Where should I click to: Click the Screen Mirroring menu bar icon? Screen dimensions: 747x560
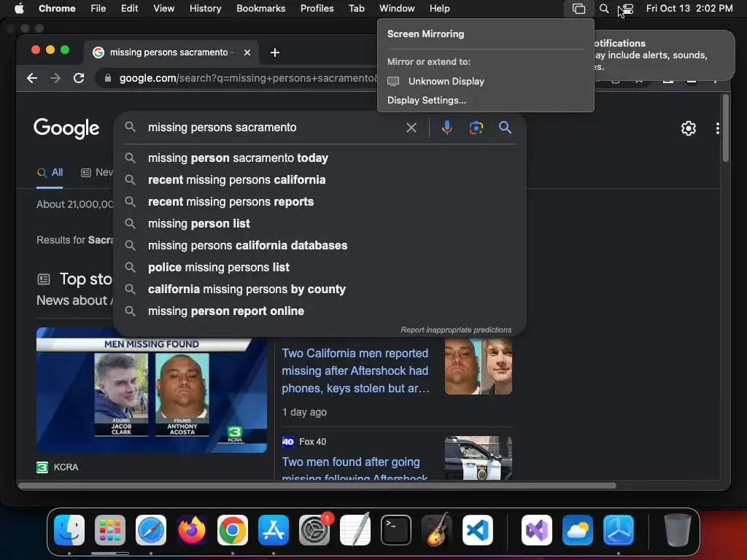pyautogui.click(x=578, y=9)
